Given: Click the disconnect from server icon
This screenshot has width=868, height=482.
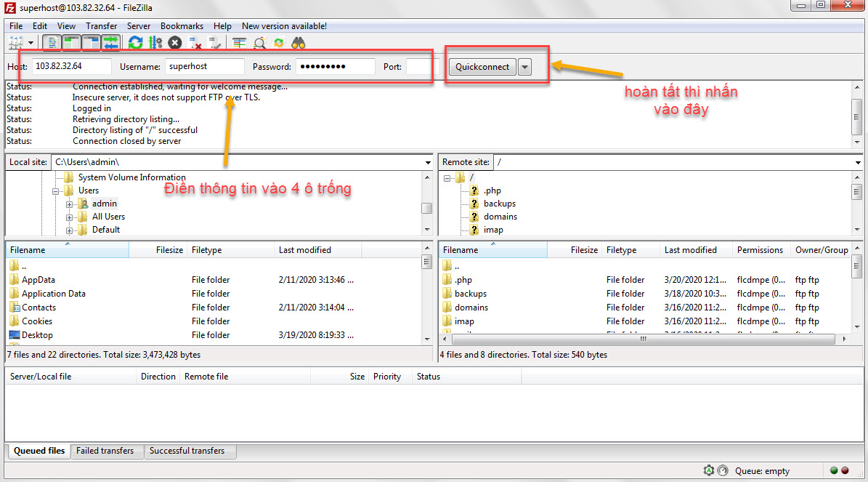Looking at the screenshot, I should (195, 43).
